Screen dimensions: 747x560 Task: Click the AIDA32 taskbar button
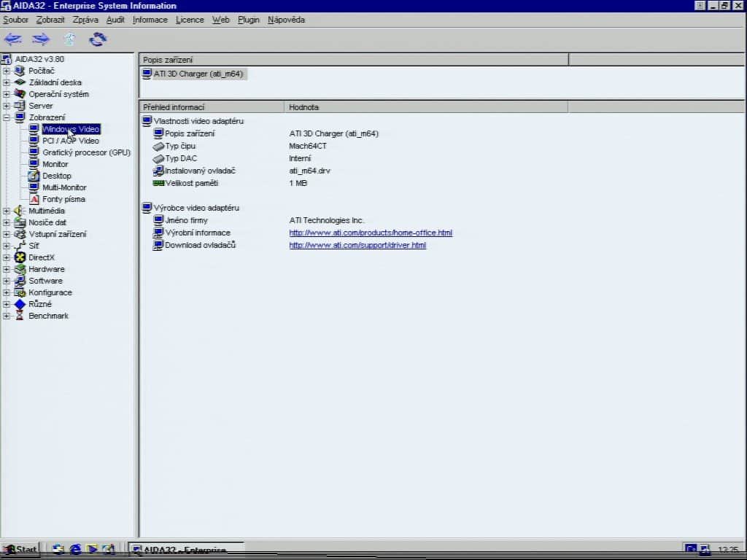coord(186,549)
